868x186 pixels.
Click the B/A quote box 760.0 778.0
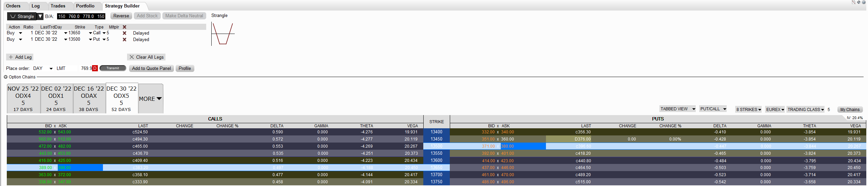(81, 16)
